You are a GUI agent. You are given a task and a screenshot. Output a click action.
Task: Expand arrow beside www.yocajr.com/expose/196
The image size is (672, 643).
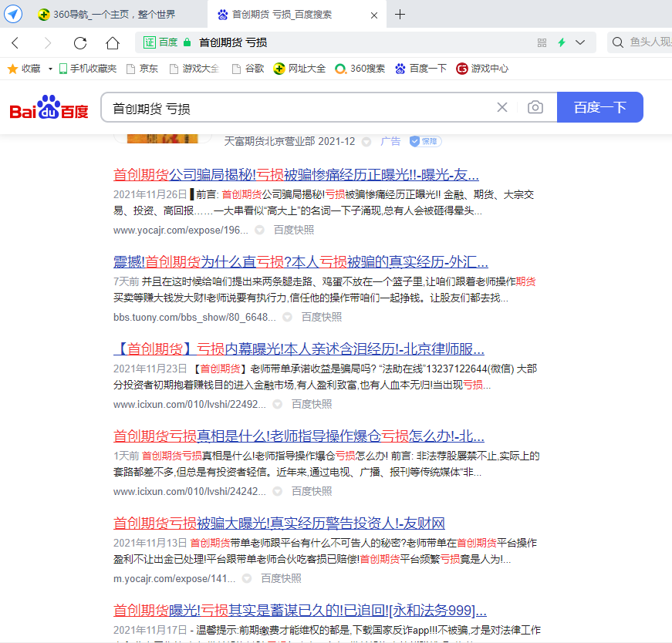(x=259, y=230)
